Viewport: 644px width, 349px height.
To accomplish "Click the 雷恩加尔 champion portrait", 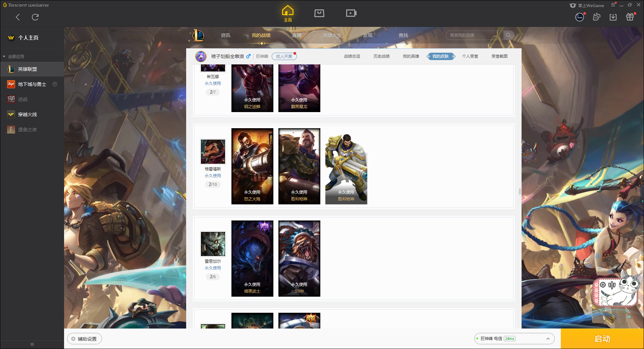I will pyautogui.click(x=213, y=244).
